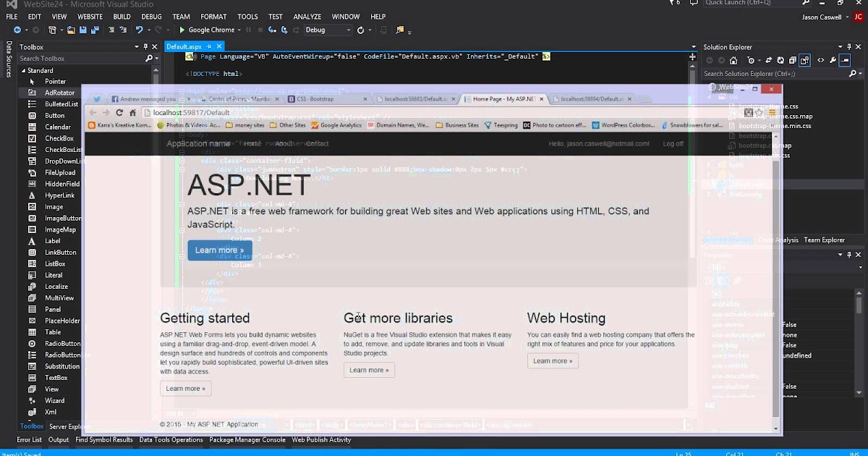Image resolution: width=868 pixels, height=456 pixels.
Task: Click the Undo icon on the toolbar
Action: (x=140, y=30)
